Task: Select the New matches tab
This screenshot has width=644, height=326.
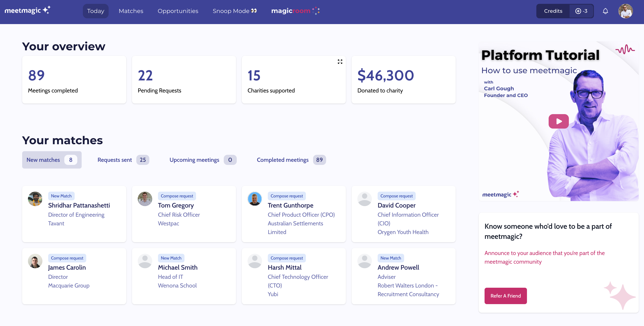Action: pos(52,160)
